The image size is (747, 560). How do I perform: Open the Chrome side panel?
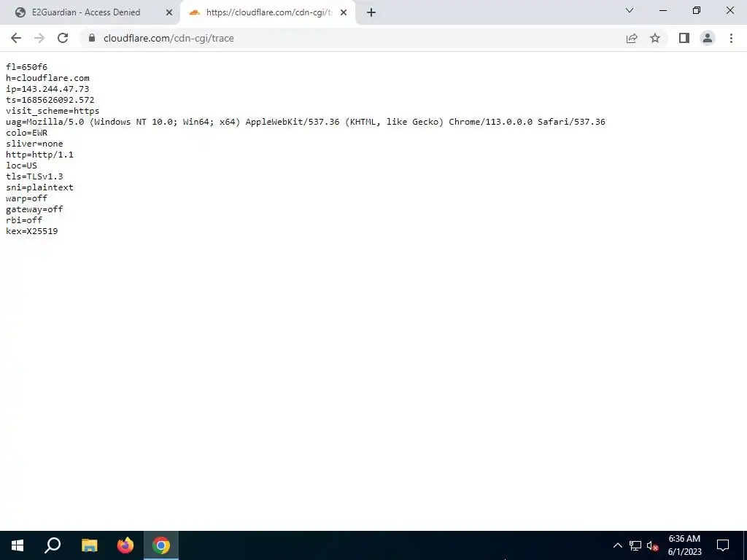point(684,38)
